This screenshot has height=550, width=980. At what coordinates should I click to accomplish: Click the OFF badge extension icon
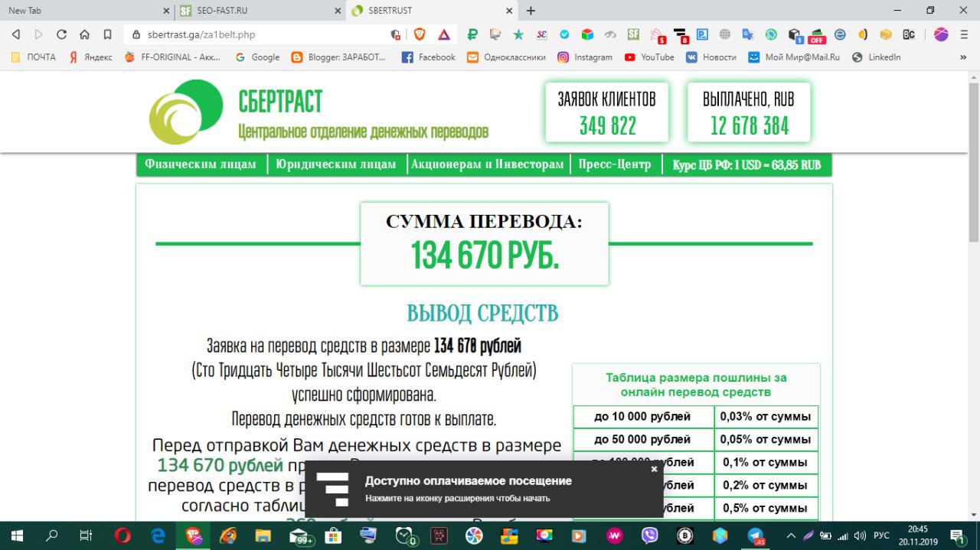pos(817,35)
